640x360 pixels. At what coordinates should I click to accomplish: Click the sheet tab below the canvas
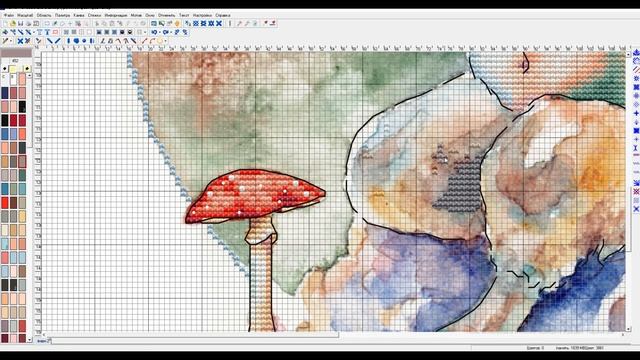(x=43, y=340)
